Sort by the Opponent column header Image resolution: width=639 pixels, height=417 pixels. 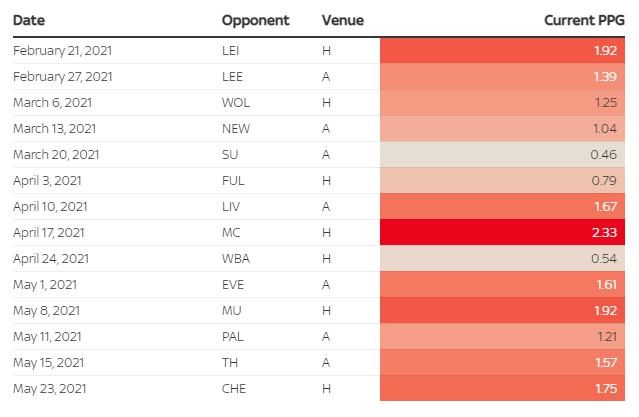click(255, 20)
